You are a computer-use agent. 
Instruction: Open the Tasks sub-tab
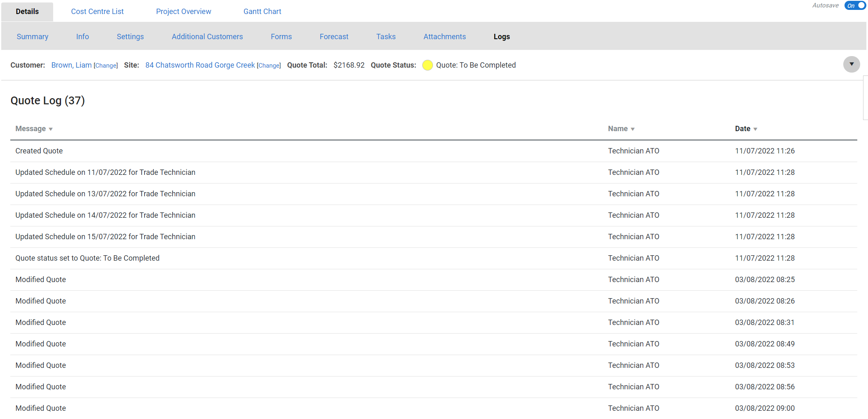pos(386,37)
